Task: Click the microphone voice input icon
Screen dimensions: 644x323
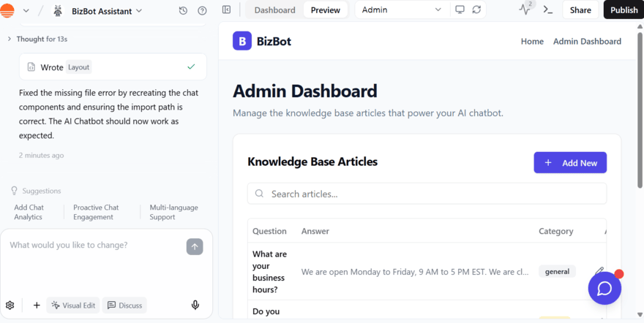Action: click(195, 305)
